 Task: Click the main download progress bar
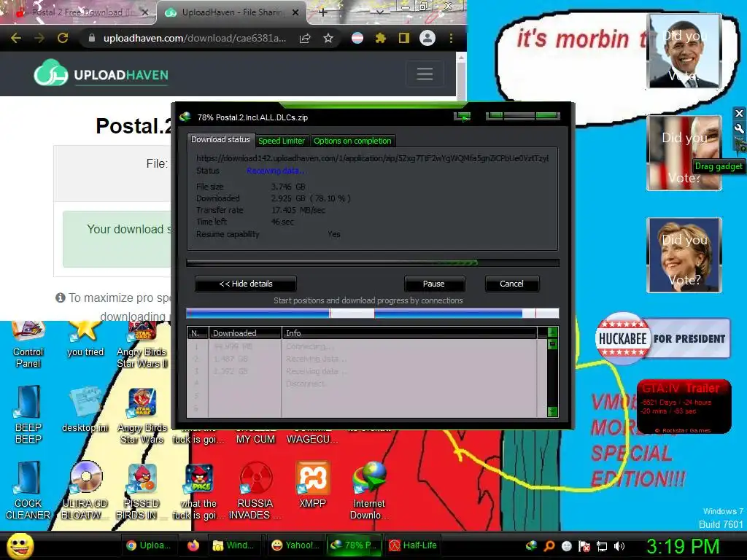(x=373, y=262)
